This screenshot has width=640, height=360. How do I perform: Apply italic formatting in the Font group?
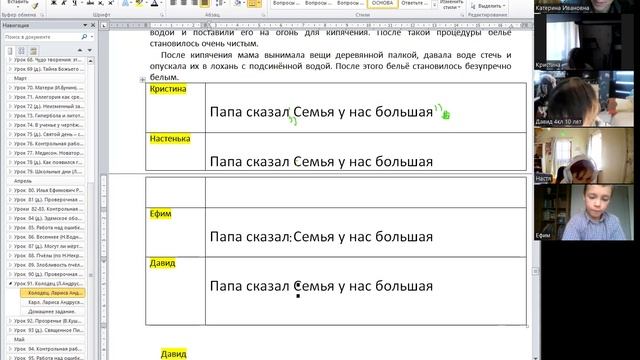pos(64,3)
